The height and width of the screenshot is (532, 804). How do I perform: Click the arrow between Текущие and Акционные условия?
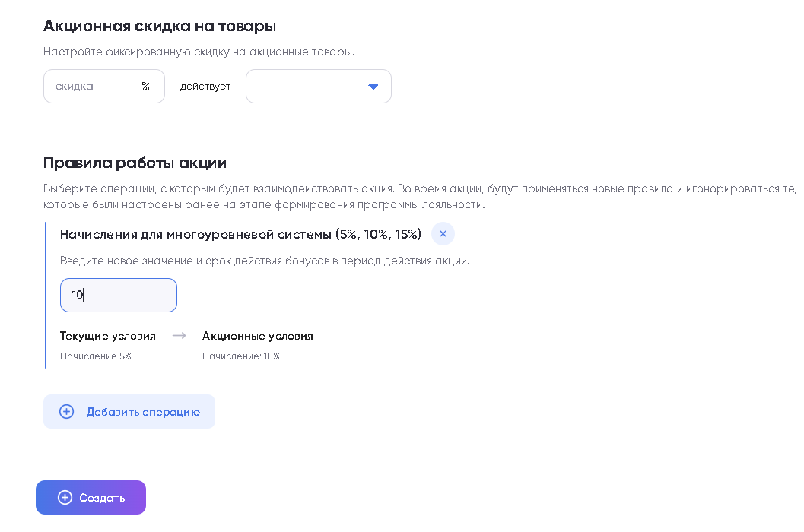tap(179, 336)
